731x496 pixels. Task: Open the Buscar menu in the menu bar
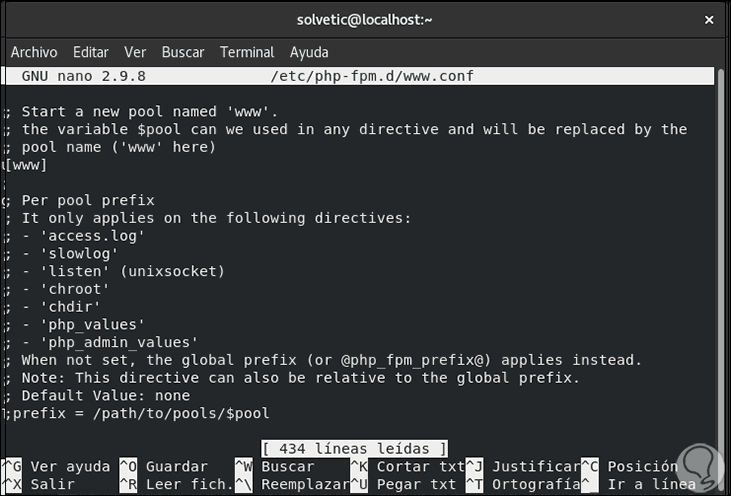pyautogui.click(x=183, y=52)
